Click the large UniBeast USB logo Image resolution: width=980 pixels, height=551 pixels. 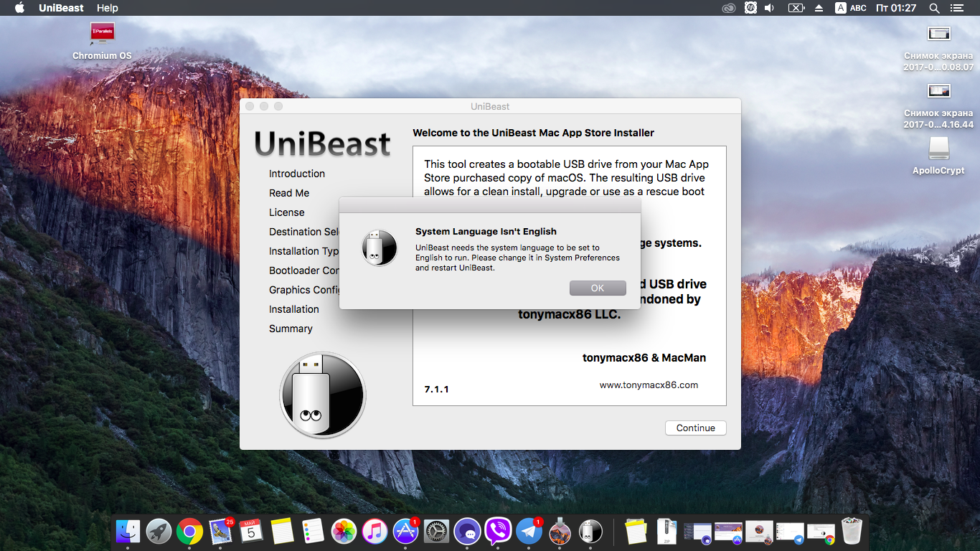[323, 395]
